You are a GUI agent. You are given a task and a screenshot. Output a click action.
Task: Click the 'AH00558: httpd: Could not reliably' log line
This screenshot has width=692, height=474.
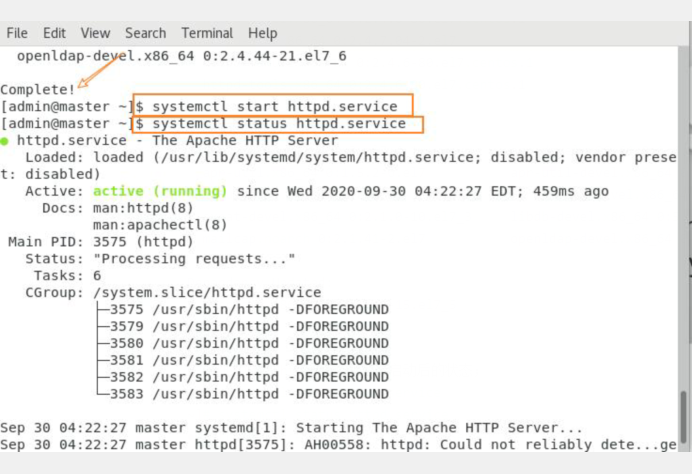click(x=338, y=444)
